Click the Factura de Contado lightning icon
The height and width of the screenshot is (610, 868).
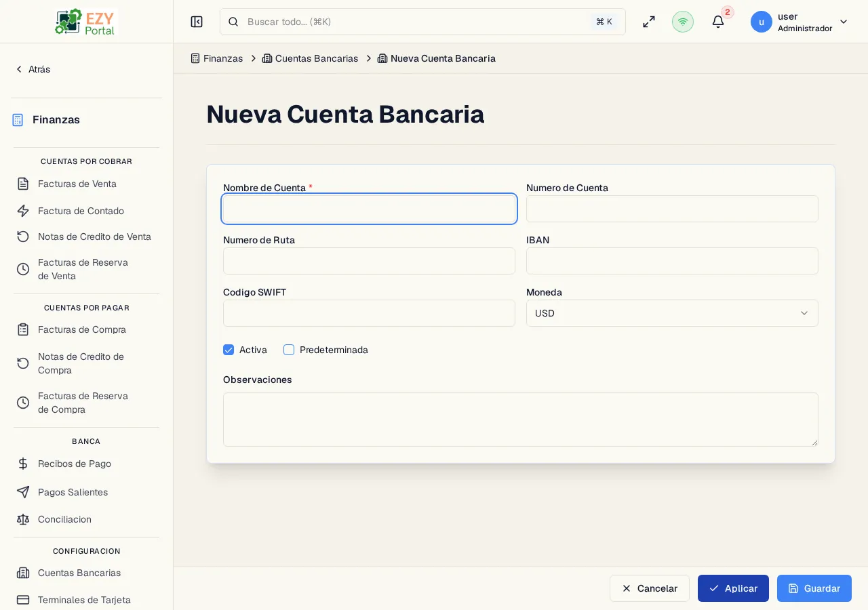[x=23, y=211]
